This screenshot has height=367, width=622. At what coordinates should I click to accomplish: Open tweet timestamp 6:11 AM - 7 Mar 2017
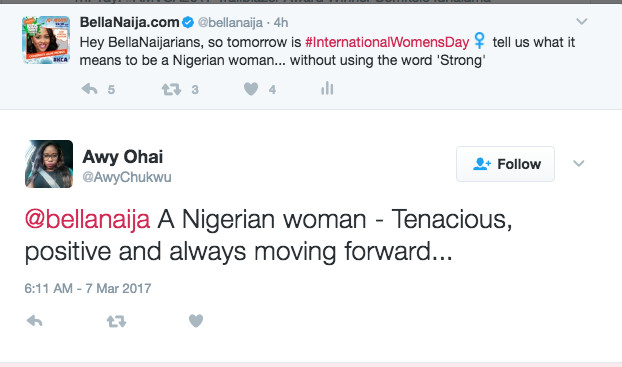click(88, 288)
